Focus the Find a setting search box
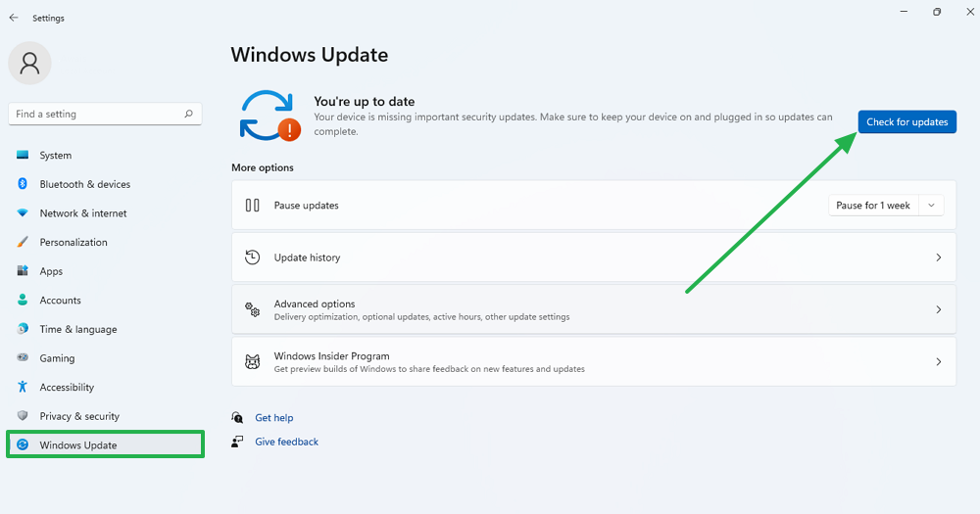Image resolution: width=980 pixels, height=514 pixels. [x=105, y=114]
